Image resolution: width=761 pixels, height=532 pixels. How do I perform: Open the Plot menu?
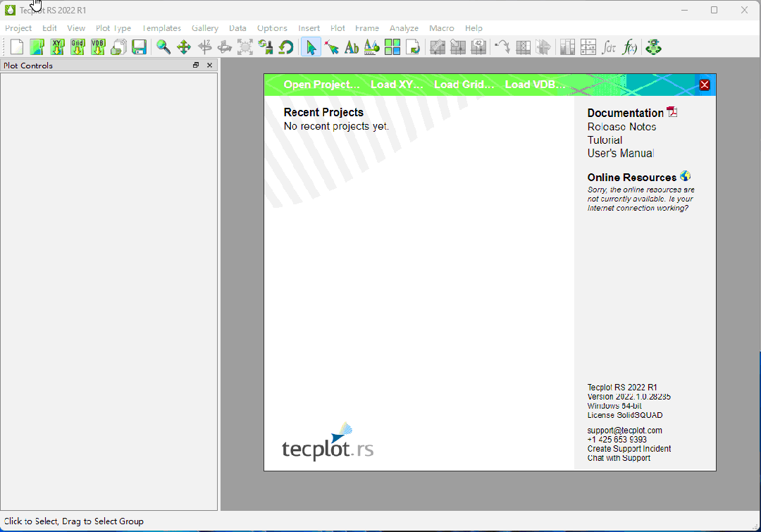338,28
